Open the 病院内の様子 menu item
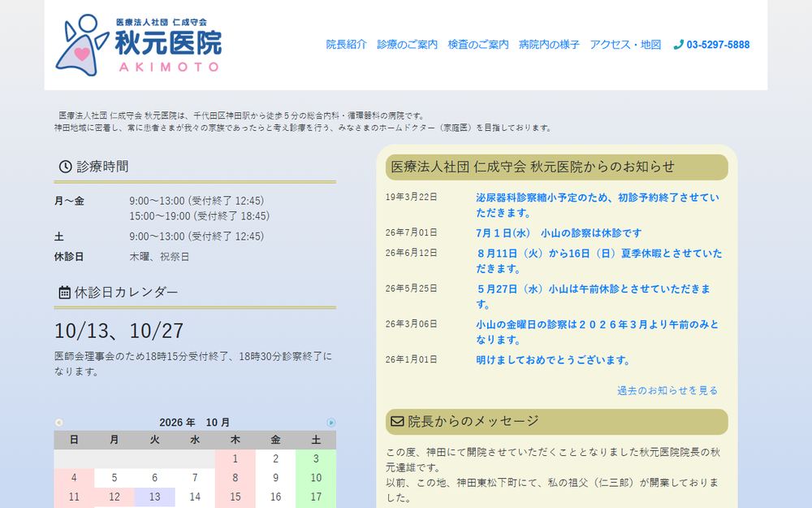812x508 pixels. pyautogui.click(x=549, y=45)
